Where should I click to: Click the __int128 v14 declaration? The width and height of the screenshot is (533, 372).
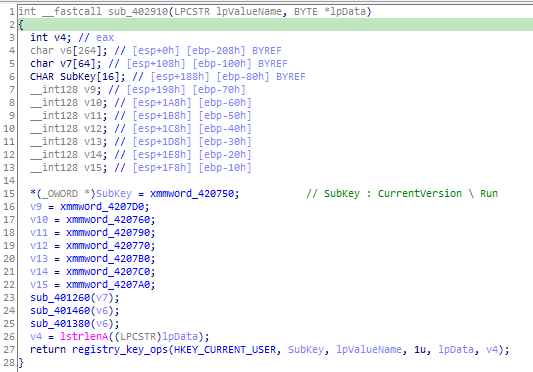(x=69, y=155)
